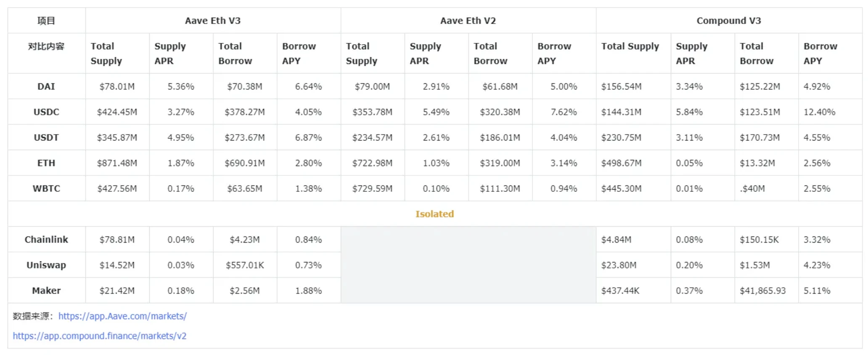868x355 pixels.
Task: Select the DAI row label
Action: (46, 87)
